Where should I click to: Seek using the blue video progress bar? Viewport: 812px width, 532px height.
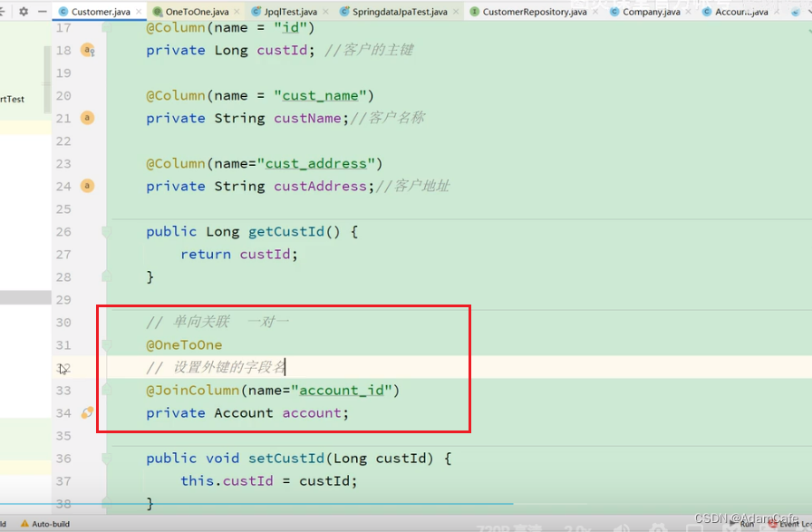pyautogui.click(x=256, y=503)
